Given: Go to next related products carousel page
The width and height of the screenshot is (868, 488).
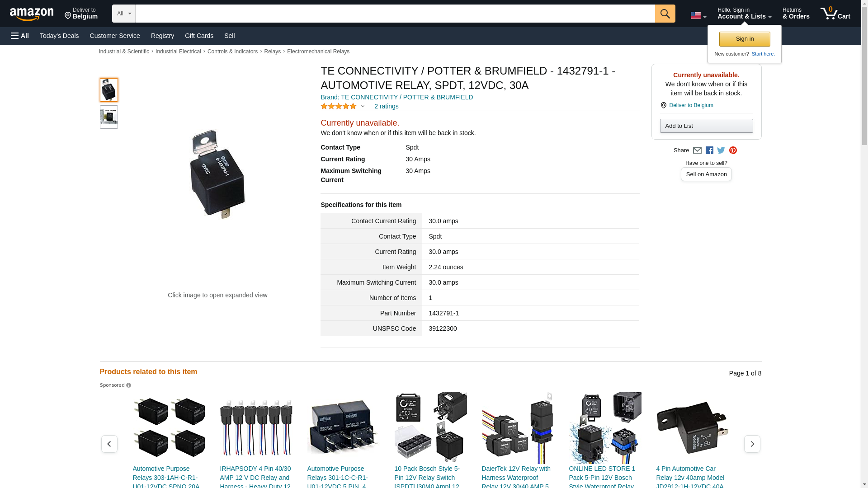Looking at the screenshot, I should (x=752, y=444).
